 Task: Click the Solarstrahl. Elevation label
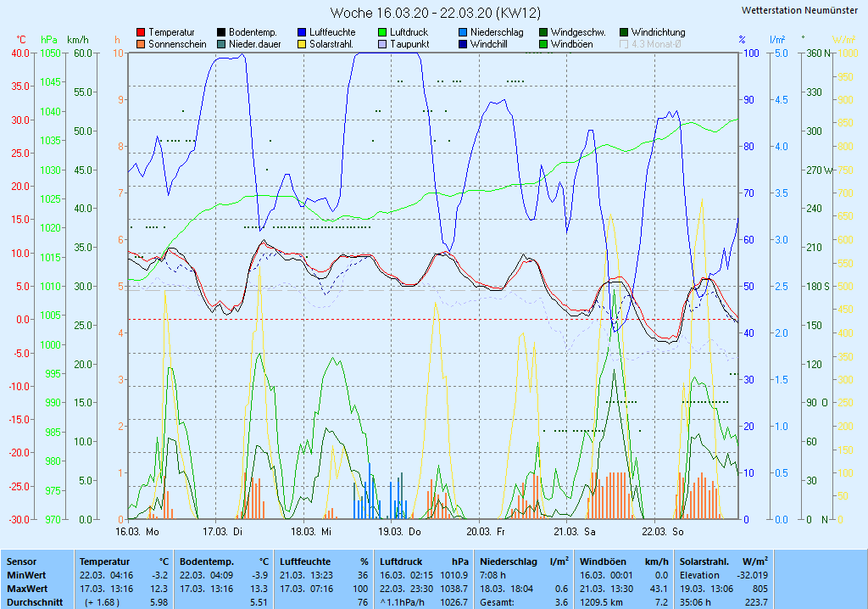pos(699,575)
